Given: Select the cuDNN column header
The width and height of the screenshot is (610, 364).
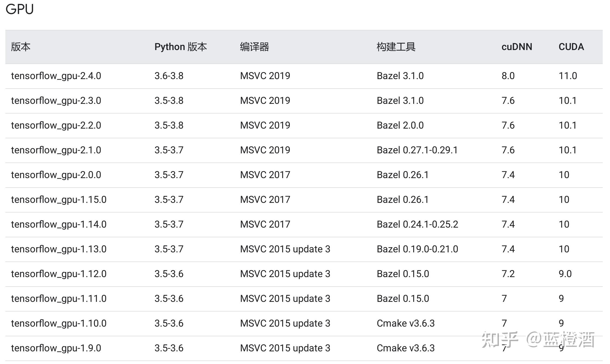Looking at the screenshot, I should [x=517, y=47].
